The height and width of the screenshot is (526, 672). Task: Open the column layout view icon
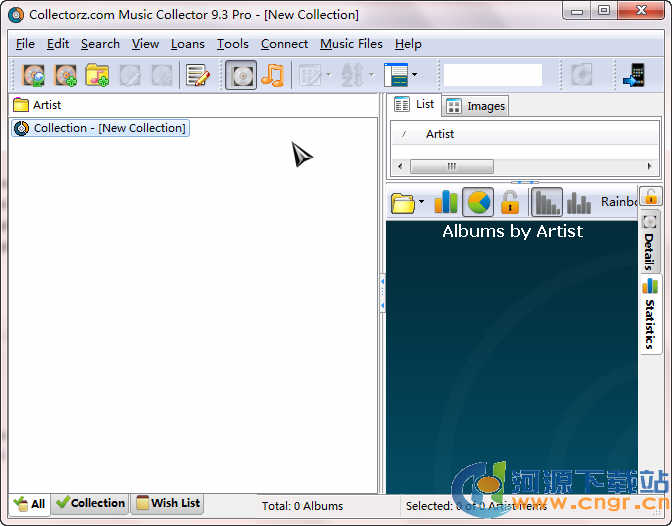pos(396,75)
